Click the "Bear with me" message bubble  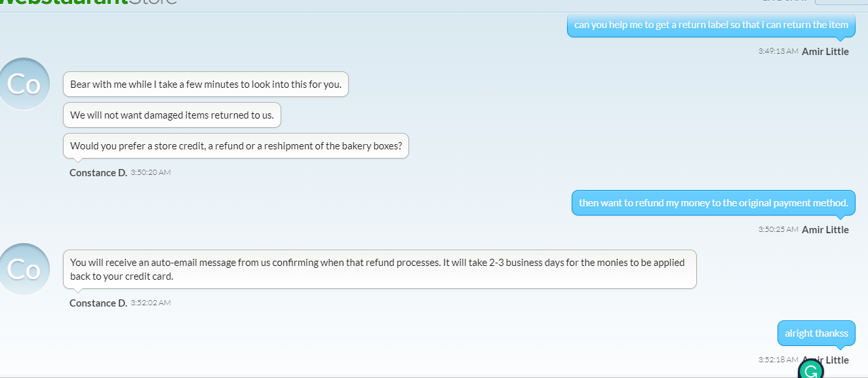[206, 85]
